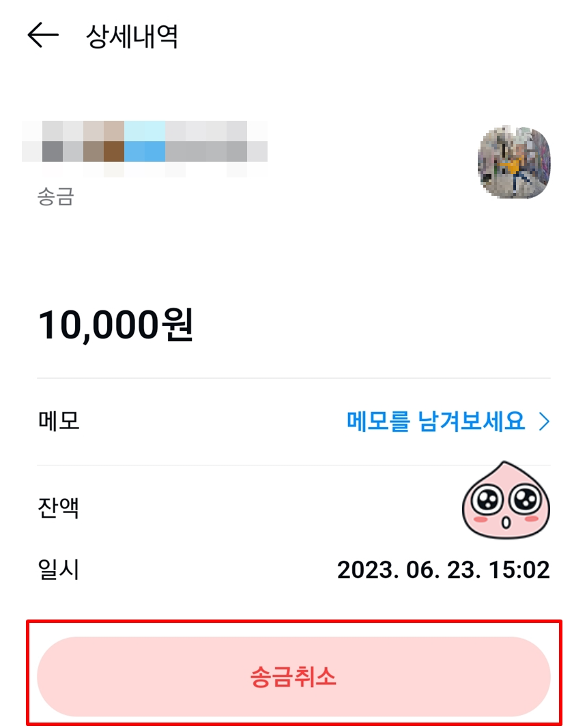587x728 pixels.
Task: Tap the divider line below the amount
Action: (293, 378)
